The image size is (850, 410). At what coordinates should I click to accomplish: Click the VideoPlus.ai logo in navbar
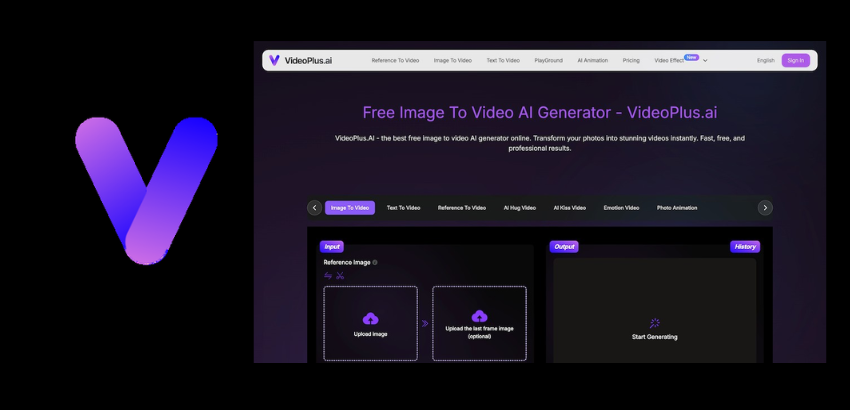[301, 60]
